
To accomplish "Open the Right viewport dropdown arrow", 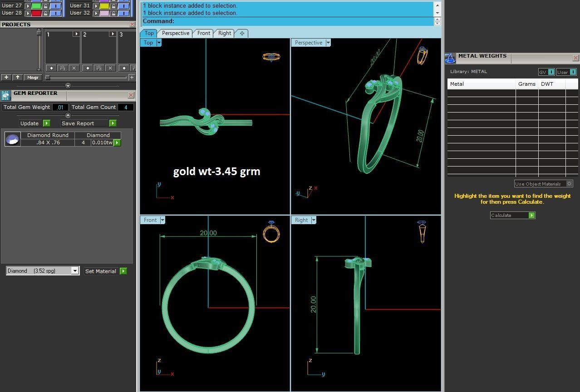I will click(x=314, y=220).
